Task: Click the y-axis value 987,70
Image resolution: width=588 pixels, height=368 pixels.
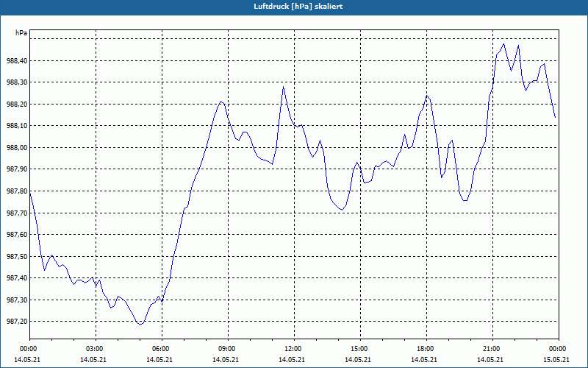Action: point(17,213)
